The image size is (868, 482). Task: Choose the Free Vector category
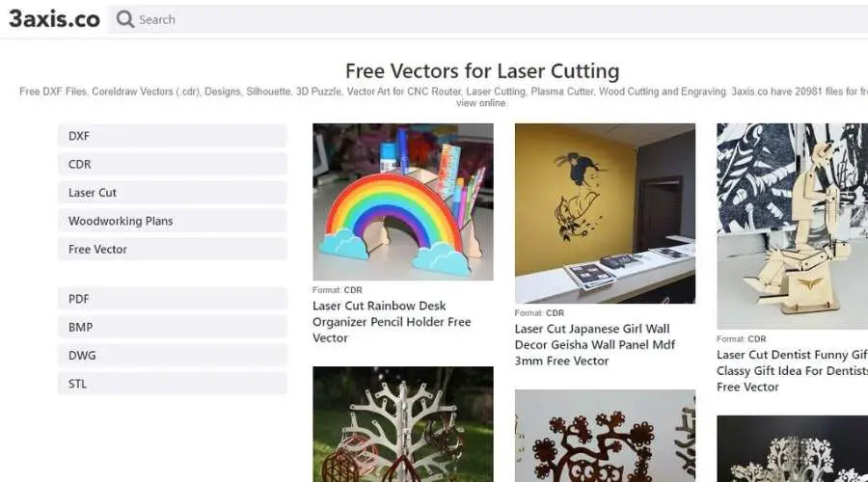click(x=173, y=249)
